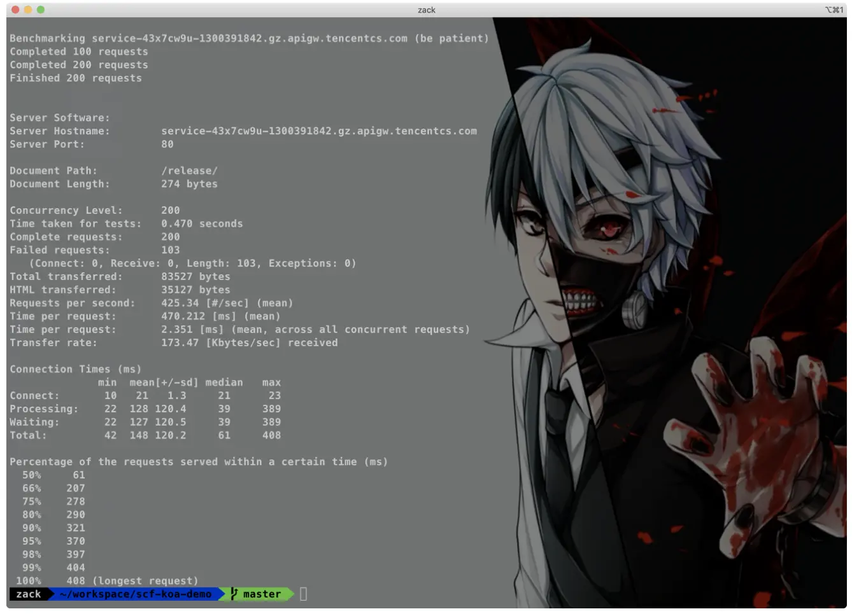The height and width of the screenshot is (616, 852).
Task: Click the yellow minimize window button
Action: 28,10
